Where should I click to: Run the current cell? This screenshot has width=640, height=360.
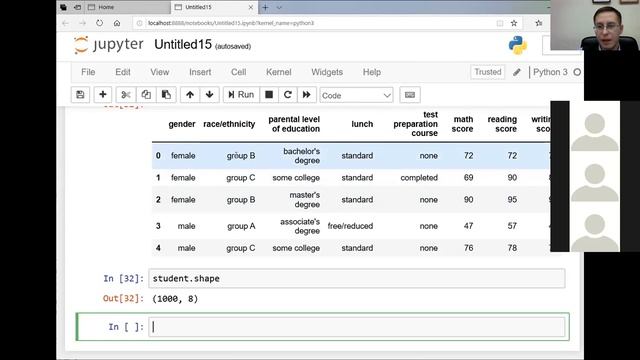(241, 95)
